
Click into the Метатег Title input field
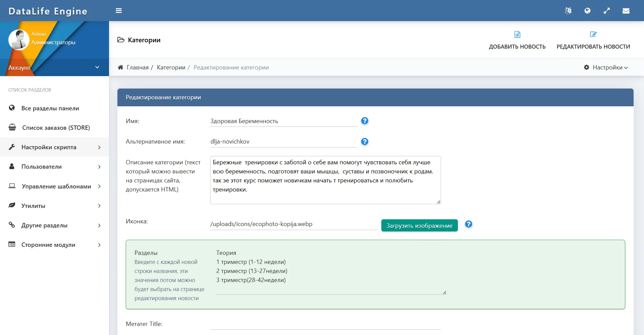point(325,324)
